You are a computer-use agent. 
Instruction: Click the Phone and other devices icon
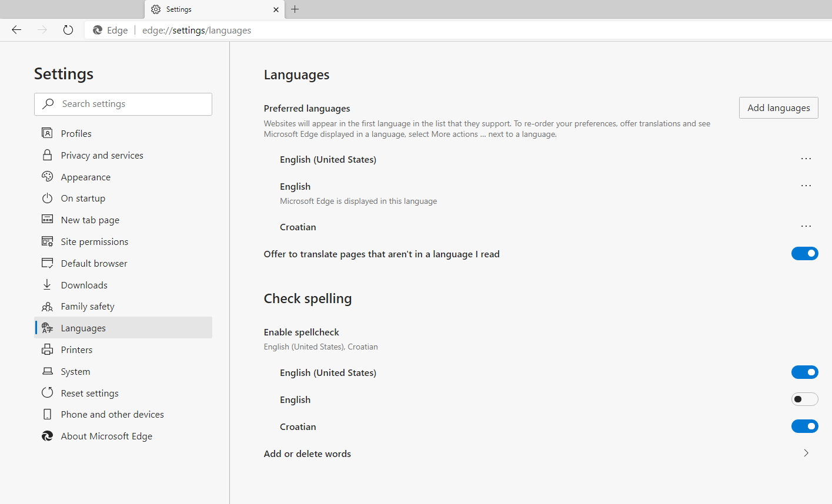click(47, 414)
